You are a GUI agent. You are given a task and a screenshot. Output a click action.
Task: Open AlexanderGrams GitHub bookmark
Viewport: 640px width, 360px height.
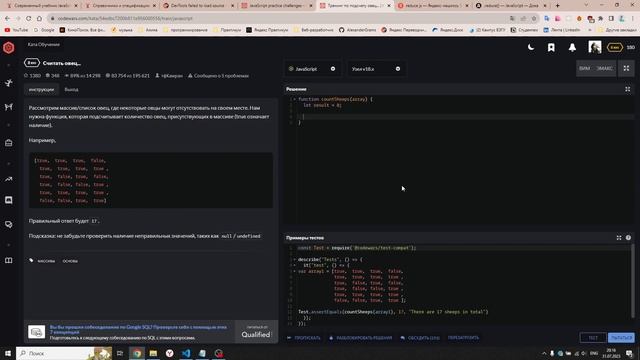pyautogui.click(x=358, y=30)
